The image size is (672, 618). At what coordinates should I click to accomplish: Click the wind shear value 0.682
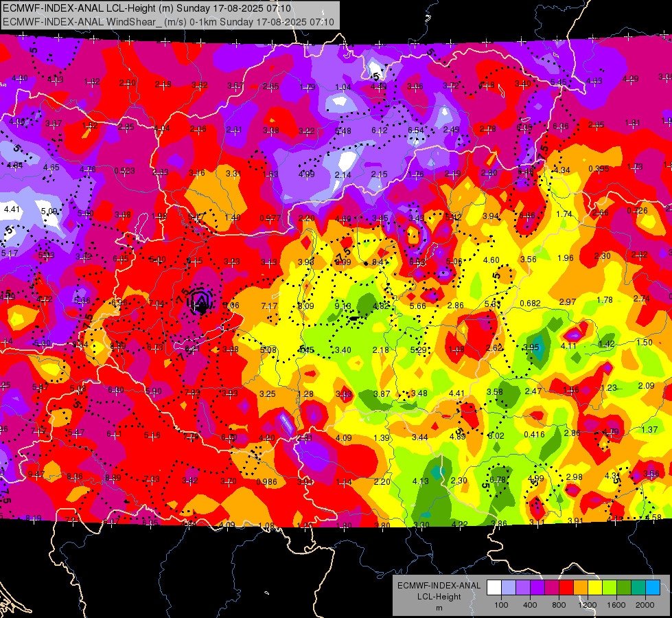coord(530,304)
